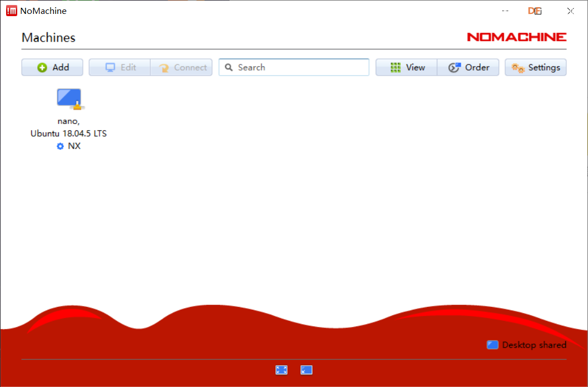This screenshot has height=387, width=588.
Task: Click the nano, Ubuntu 18.04.5 LTS label
Action: 68,127
